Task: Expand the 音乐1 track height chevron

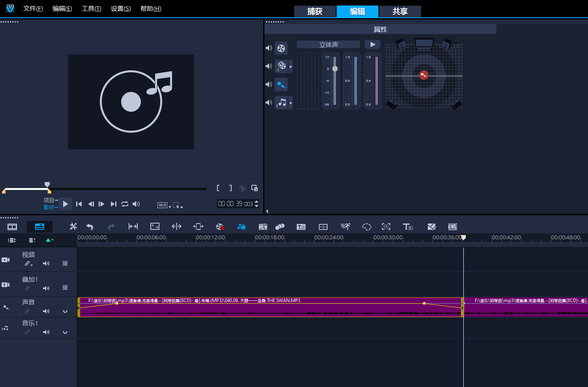Action: pyautogui.click(x=65, y=333)
